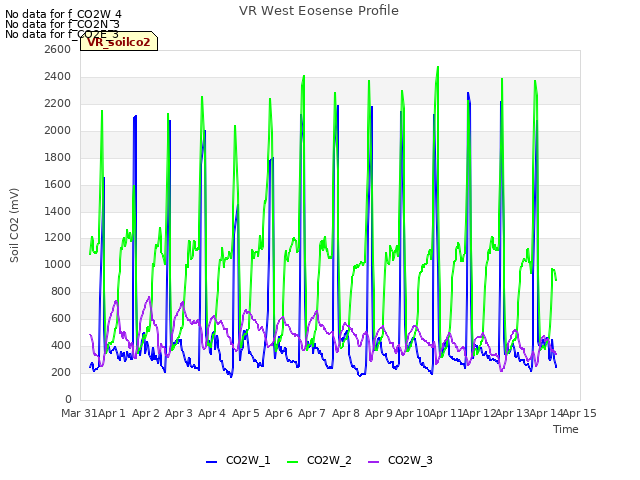Click the CO2W_3 legend entry
The image size is (640, 480).
click(x=400, y=460)
